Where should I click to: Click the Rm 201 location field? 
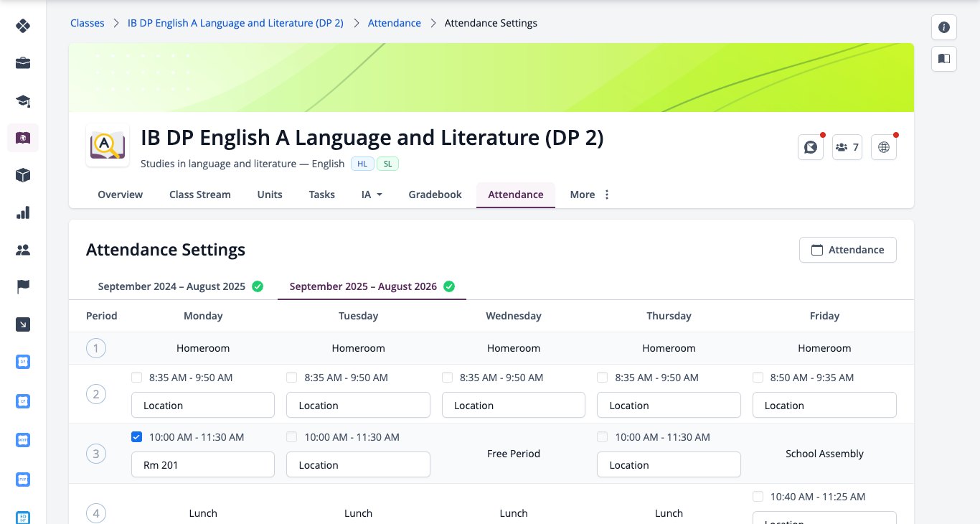(x=203, y=464)
